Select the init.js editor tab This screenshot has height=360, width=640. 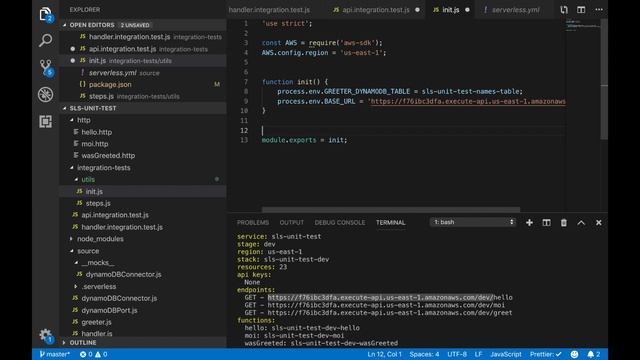click(451, 10)
